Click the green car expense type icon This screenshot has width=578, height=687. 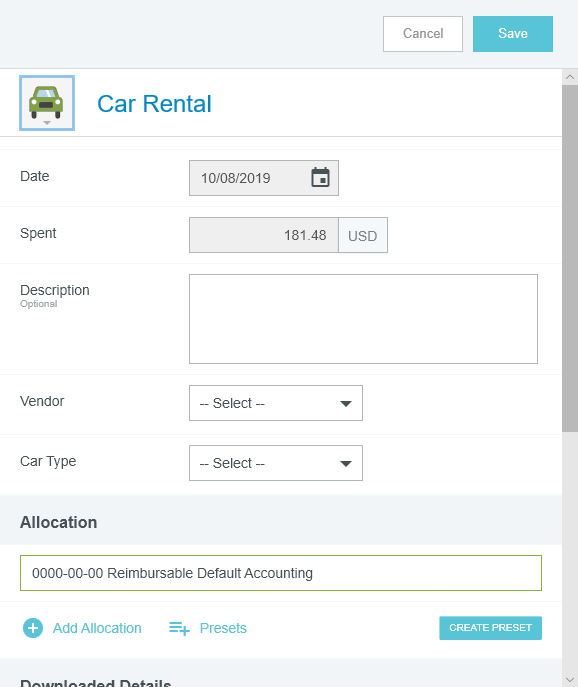47,103
